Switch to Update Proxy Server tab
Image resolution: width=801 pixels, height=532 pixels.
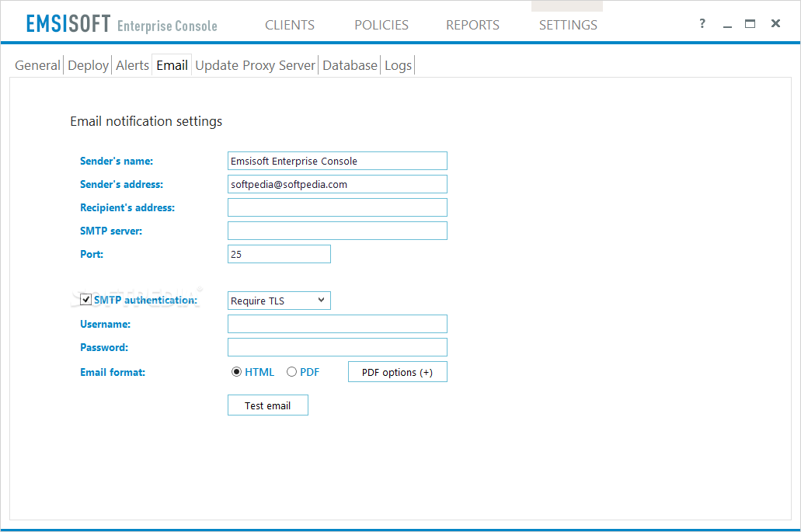click(x=255, y=65)
